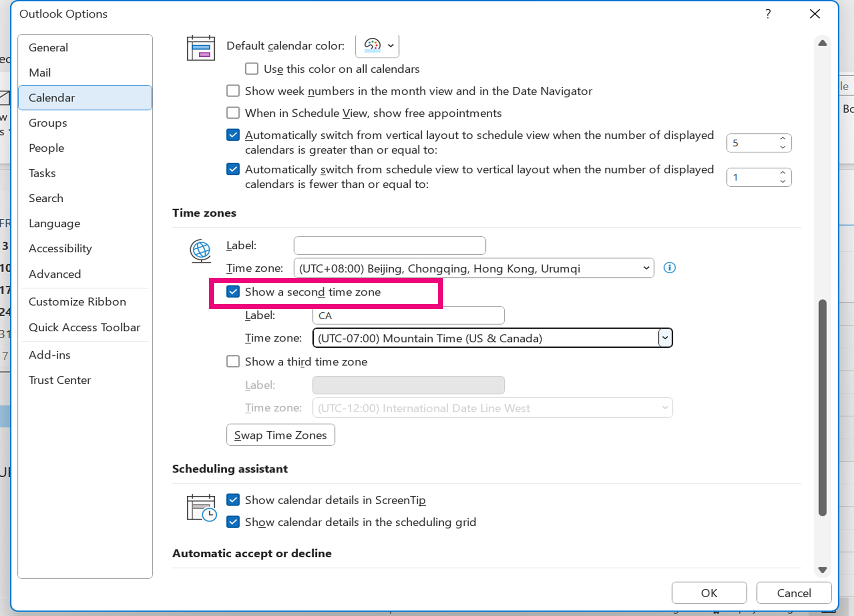Switch to the Mail options category

pos(40,73)
